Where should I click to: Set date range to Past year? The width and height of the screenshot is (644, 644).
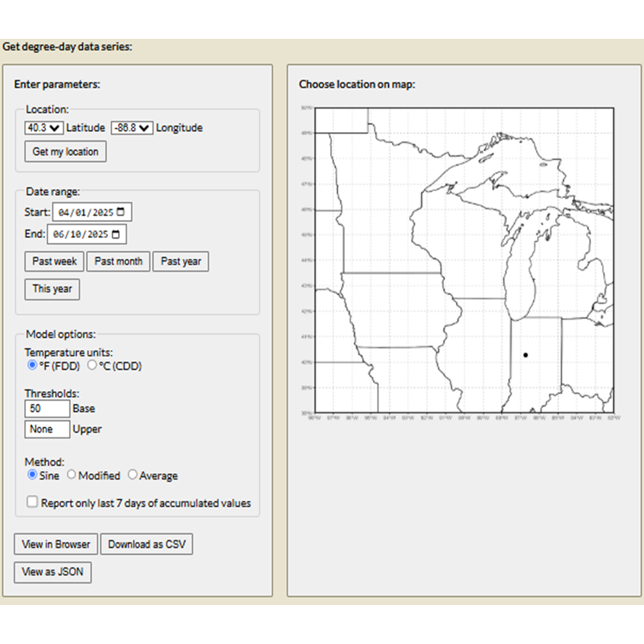(180, 262)
